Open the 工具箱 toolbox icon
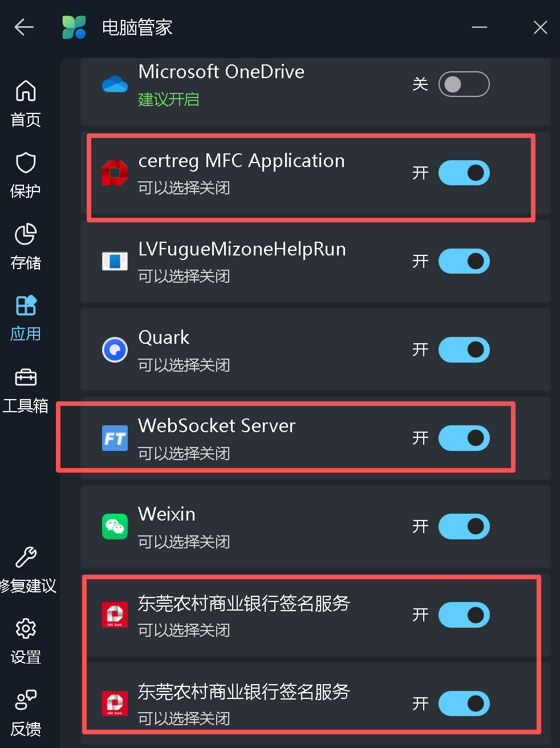This screenshot has height=748, width=560. click(x=26, y=377)
